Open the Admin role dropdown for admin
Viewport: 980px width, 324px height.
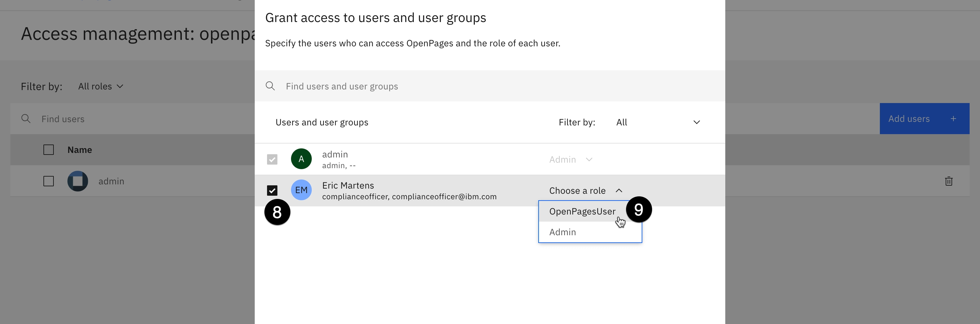tap(571, 159)
